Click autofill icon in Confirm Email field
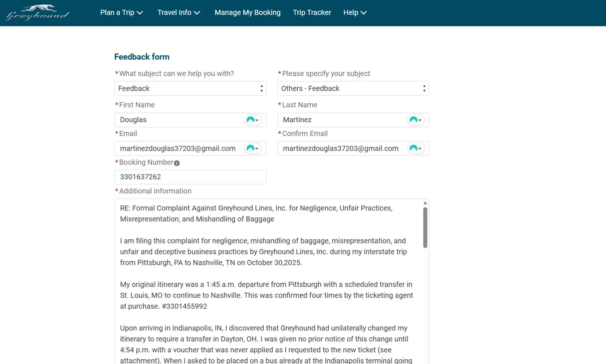Screen dimensions: 606x364 (x=415, y=149)
